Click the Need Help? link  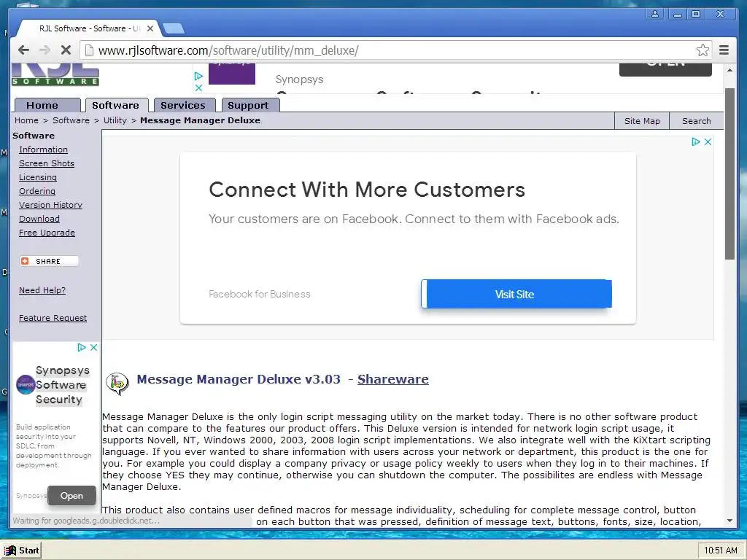[42, 290]
